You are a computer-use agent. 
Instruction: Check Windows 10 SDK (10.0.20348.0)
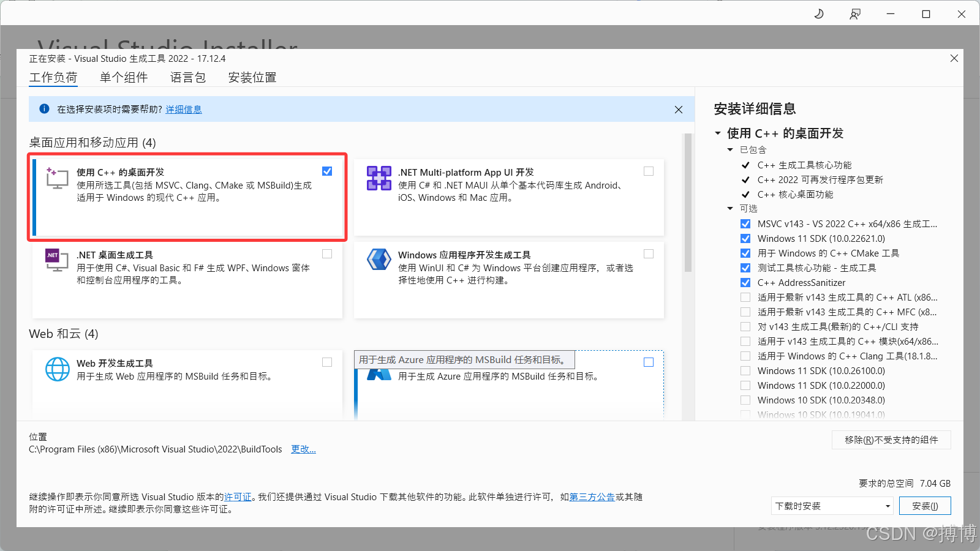coord(745,400)
